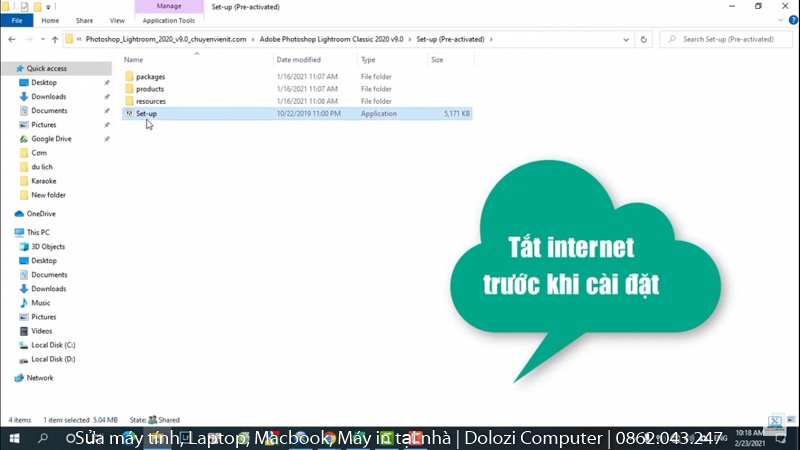Select the resources folder icon

click(x=129, y=101)
